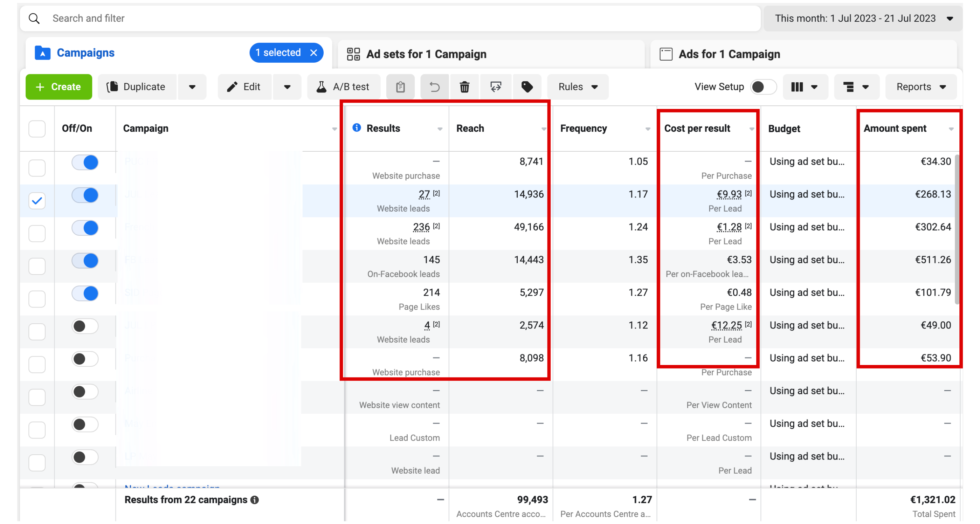Click the Duplicate button
This screenshot has width=980, height=524.
(137, 87)
